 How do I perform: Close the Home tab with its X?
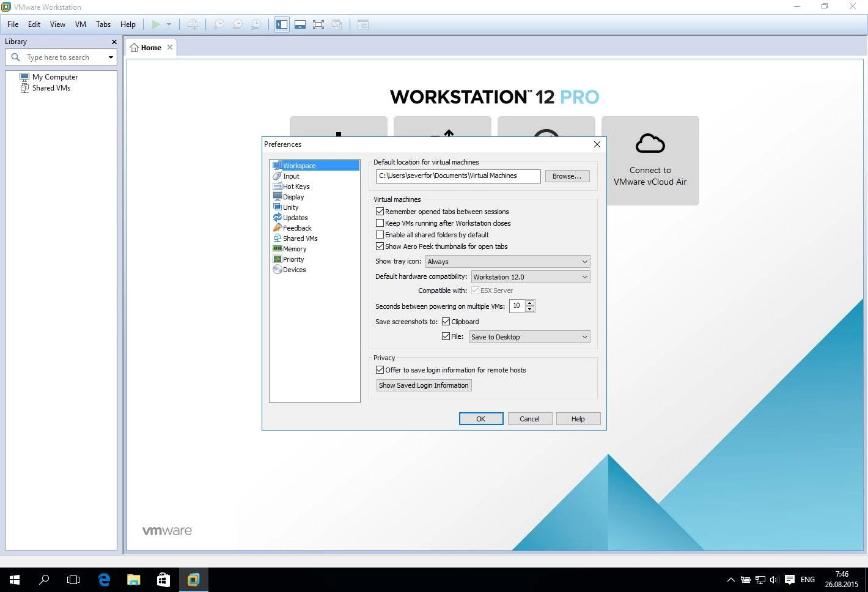[x=170, y=47]
